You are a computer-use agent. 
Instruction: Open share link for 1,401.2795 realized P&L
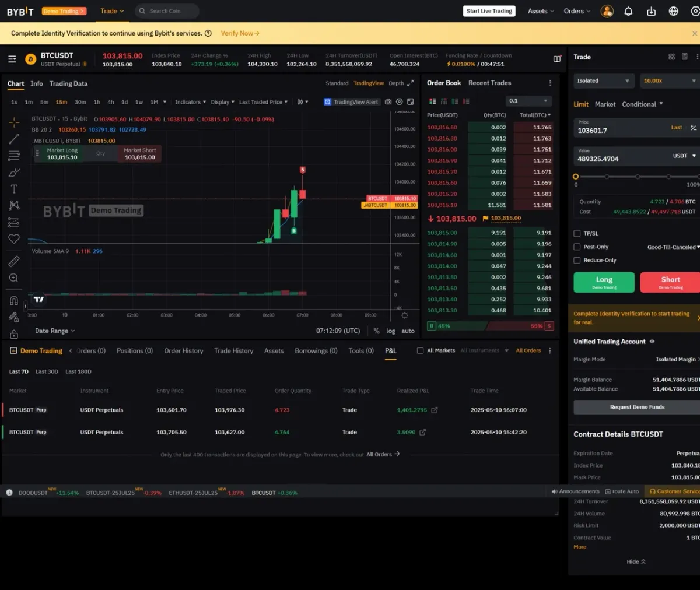434,410
